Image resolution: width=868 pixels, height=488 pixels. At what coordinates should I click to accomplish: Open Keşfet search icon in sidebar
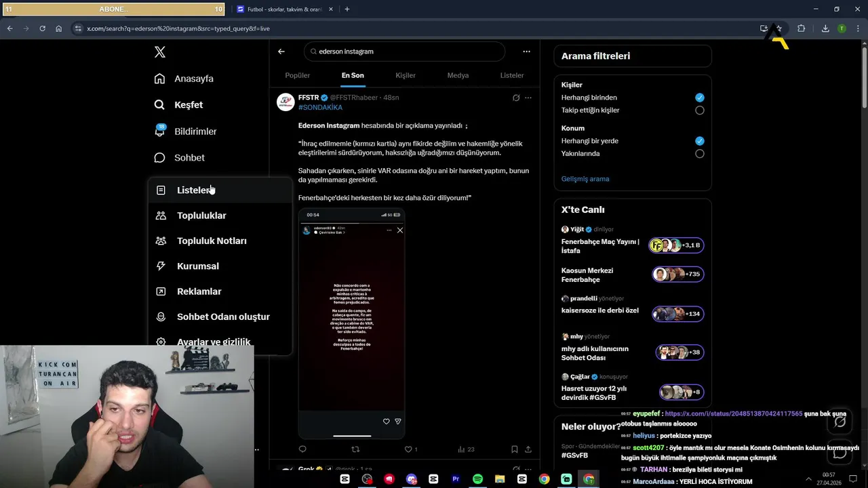tap(159, 105)
